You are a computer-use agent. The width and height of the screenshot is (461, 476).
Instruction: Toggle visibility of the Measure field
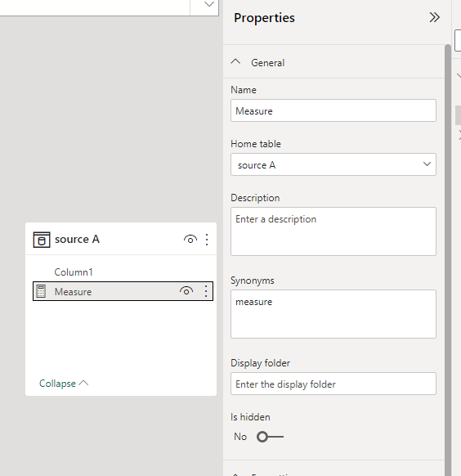(x=186, y=291)
